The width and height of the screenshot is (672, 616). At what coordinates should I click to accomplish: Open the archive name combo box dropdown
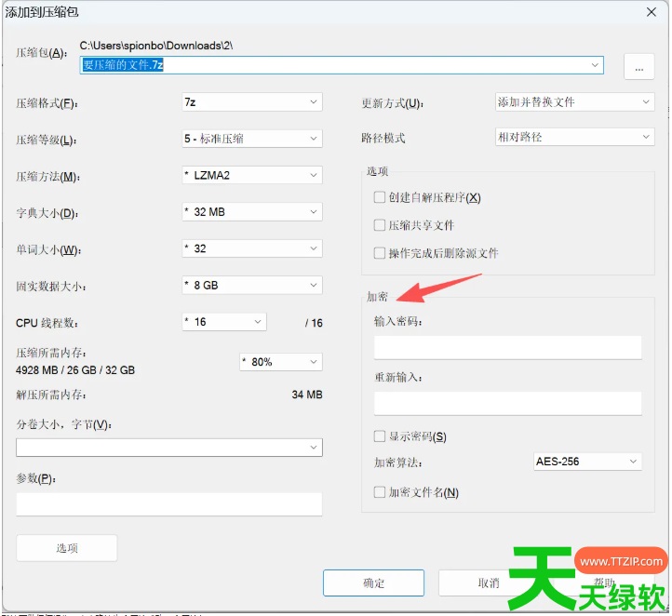[x=595, y=65]
